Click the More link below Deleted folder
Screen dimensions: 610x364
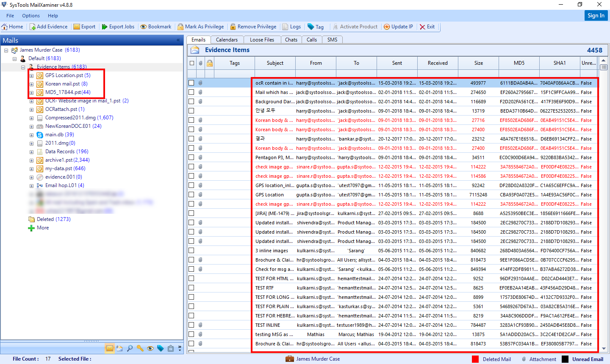click(x=42, y=227)
